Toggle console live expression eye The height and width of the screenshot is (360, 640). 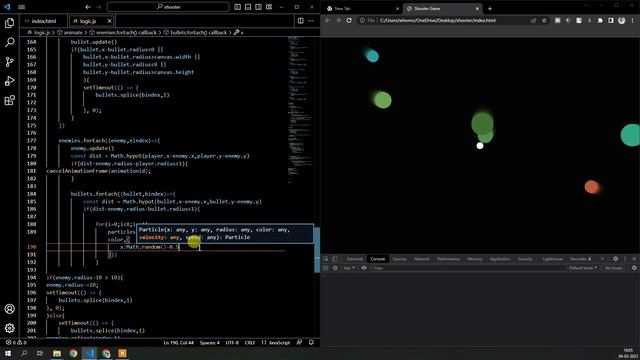pyautogui.click(x=364, y=268)
